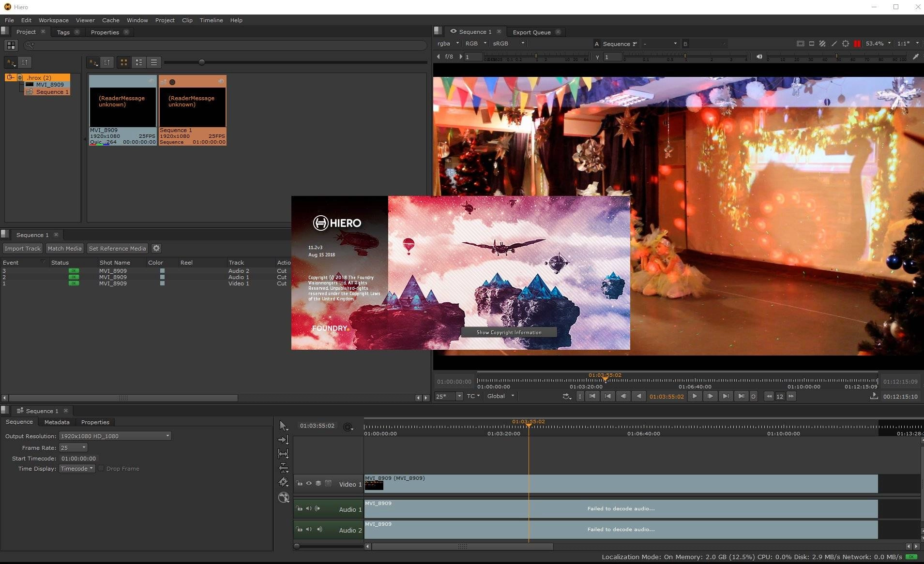Open the timeline snapping options beside the timecode
The width and height of the screenshot is (924, 564).
[x=348, y=427]
